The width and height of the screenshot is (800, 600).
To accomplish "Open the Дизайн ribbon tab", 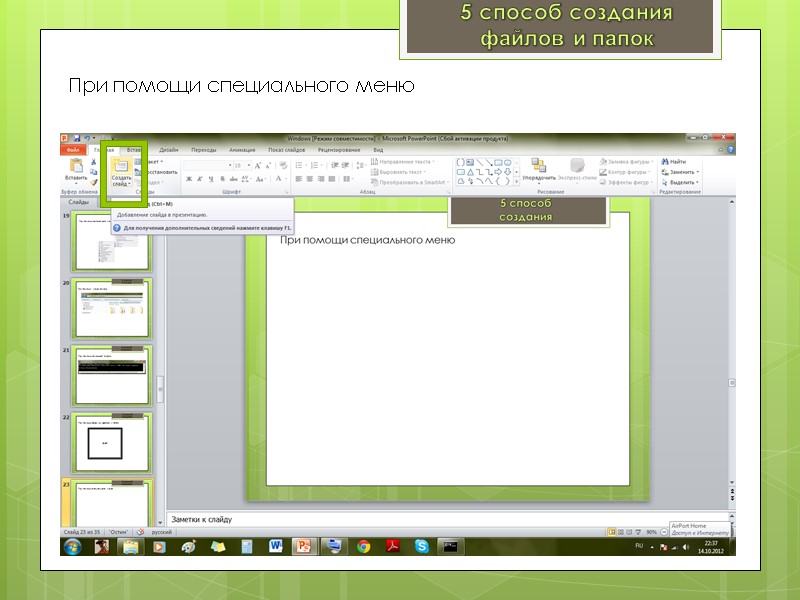I will click(168, 150).
